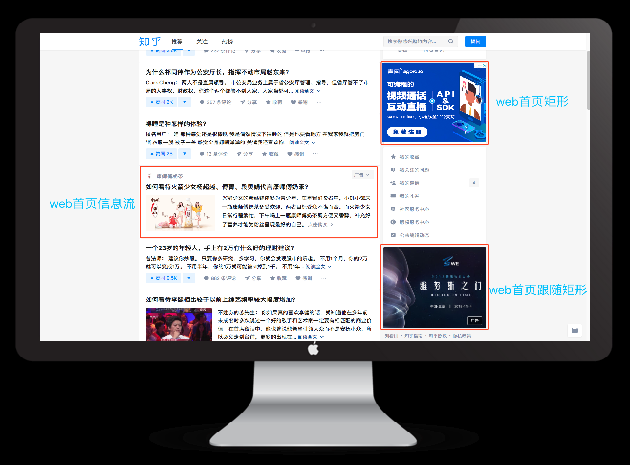This screenshot has width=630, height=465.
Task: Switch to the 关注 tab in header
Action: pyautogui.click(x=202, y=41)
